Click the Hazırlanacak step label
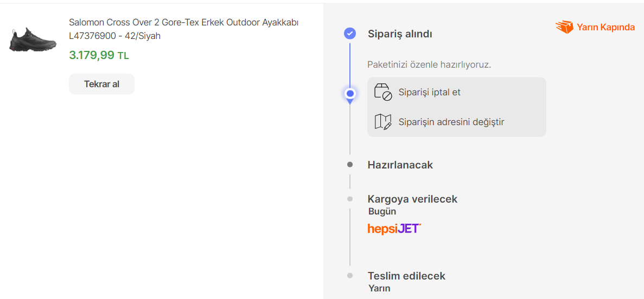 coord(400,165)
